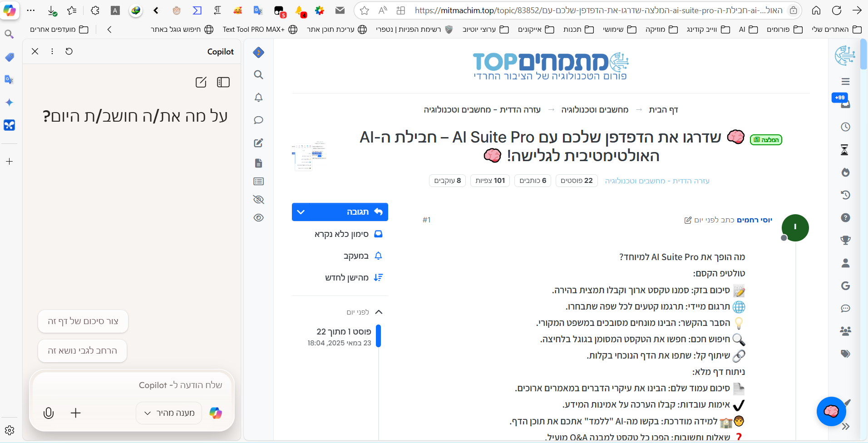Viewport: 868px width, 443px height.
Task: Open the browser downloads icon
Action: [52, 10]
